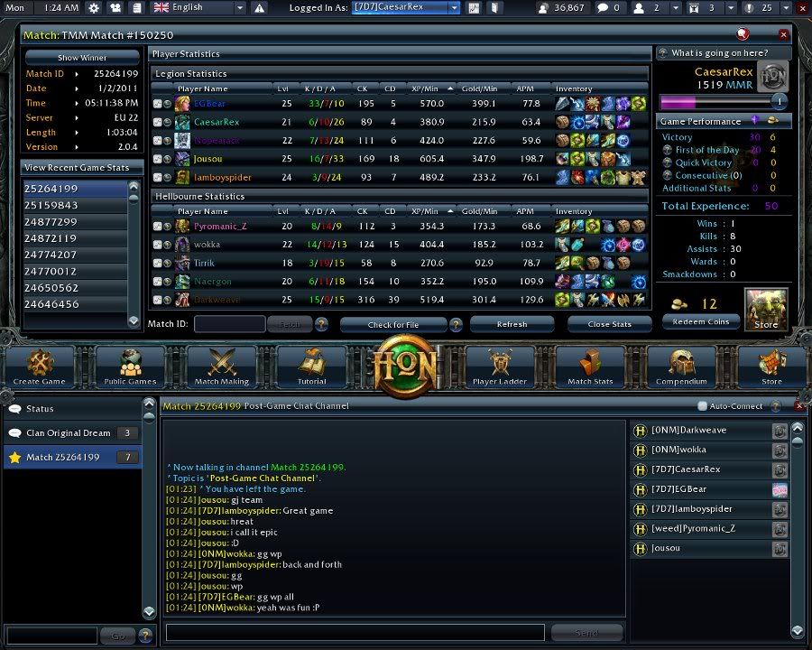Switch to Status chat tab
812x650 pixels.
72,408
